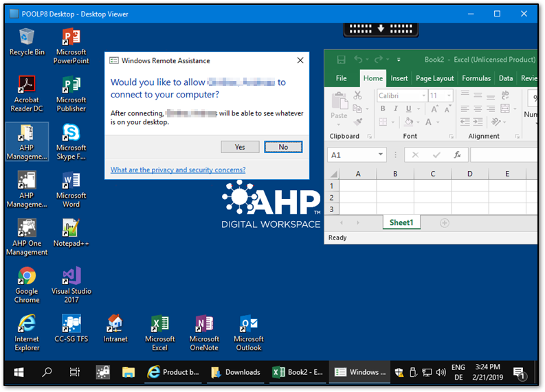Screen dimensions: 545x392
Task: Open Internet Explorer desktop shortcut
Action: [x=27, y=334]
